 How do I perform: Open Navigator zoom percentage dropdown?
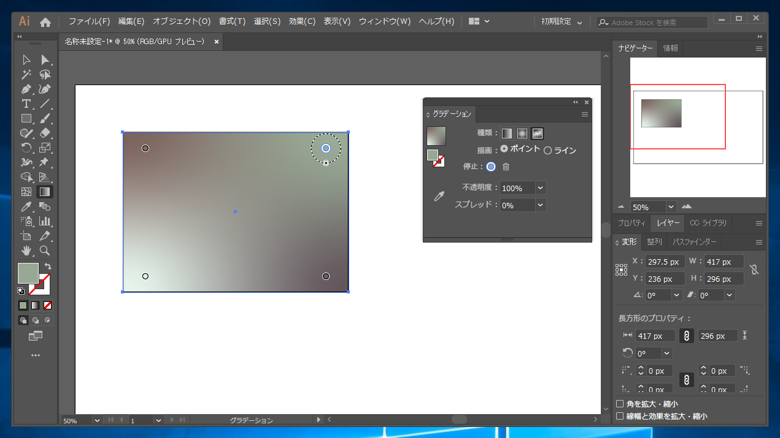point(671,207)
